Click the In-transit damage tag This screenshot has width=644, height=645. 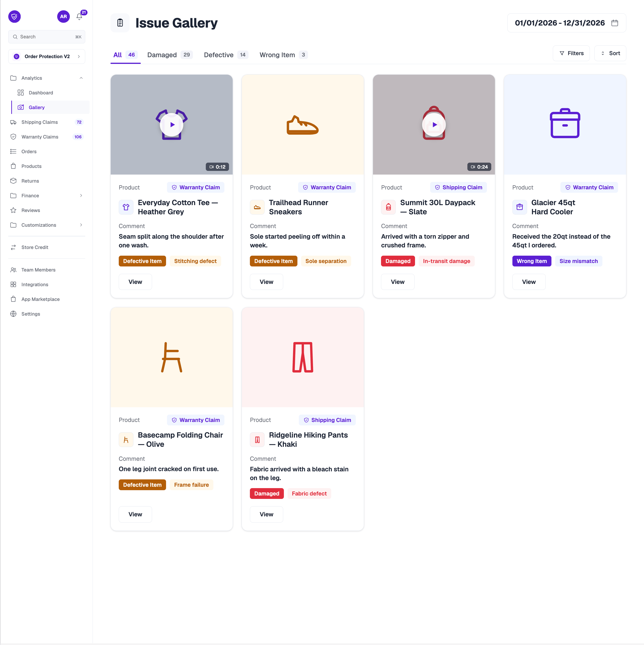point(446,261)
